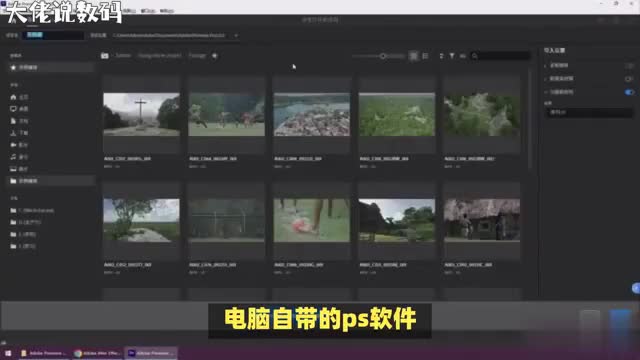Select fifth clip of first row

(x=482, y=114)
